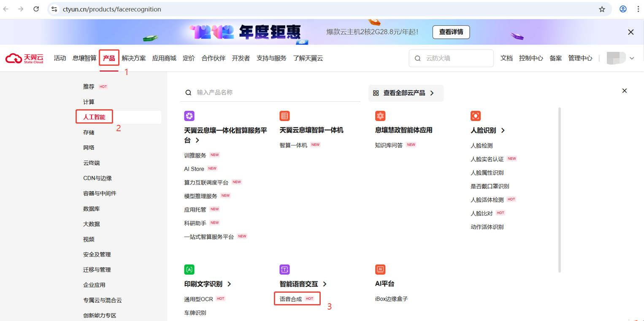Click the 印刷文字识别 green icon
This screenshot has height=321, width=644.
[189, 269]
